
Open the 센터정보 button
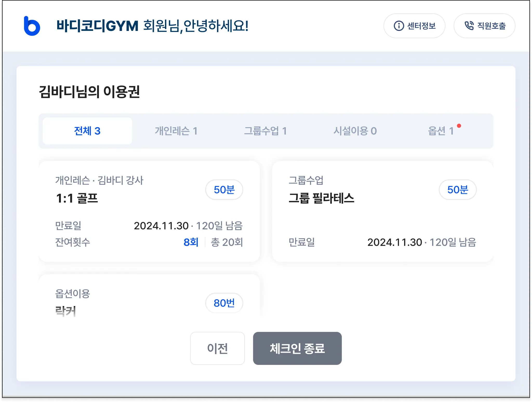414,26
